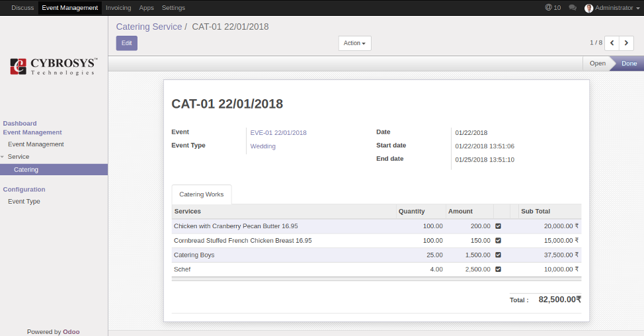Click the 82,500.00 total amount
644x336 pixels.
(560, 300)
